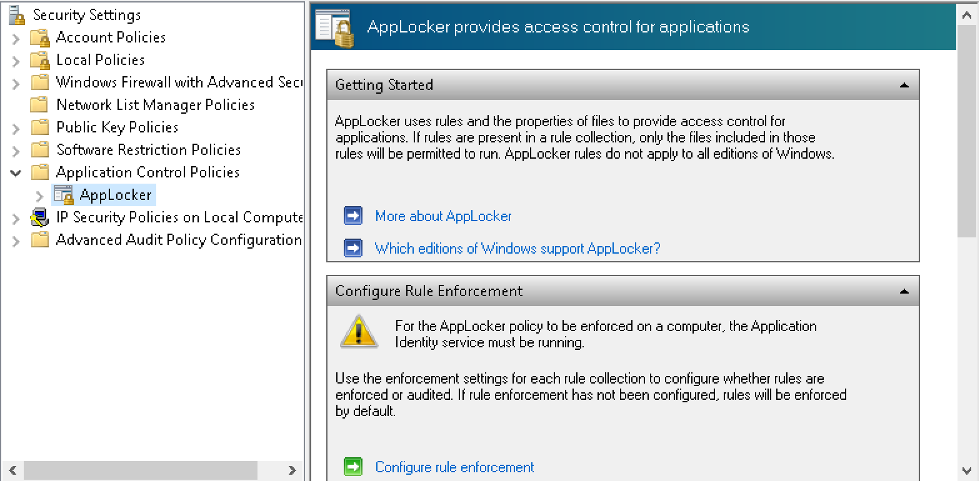Click the yellow warning triangle icon
Screen dimensions: 980x481
(359, 331)
